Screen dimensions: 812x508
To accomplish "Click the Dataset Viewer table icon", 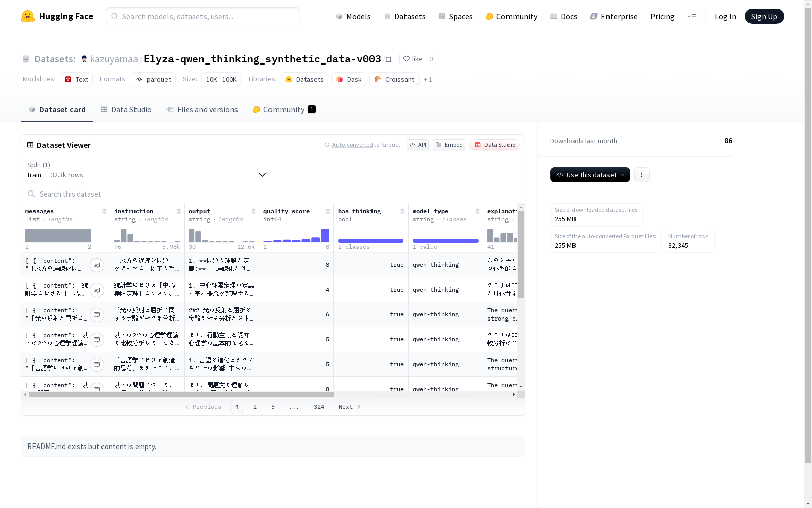I will pos(30,145).
